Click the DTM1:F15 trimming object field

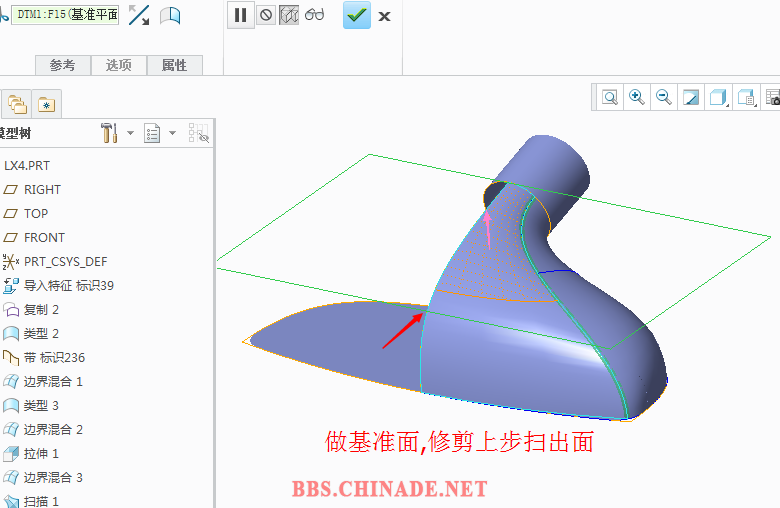coord(65,15)
